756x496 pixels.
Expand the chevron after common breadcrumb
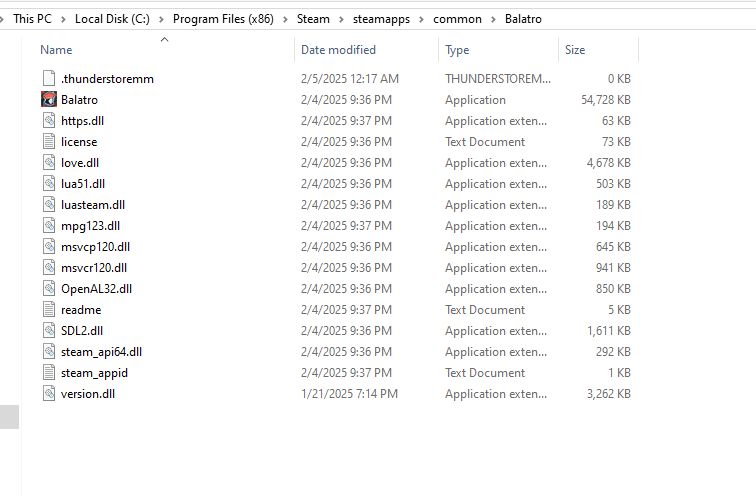pyautogui.click(x=493, y=19)
